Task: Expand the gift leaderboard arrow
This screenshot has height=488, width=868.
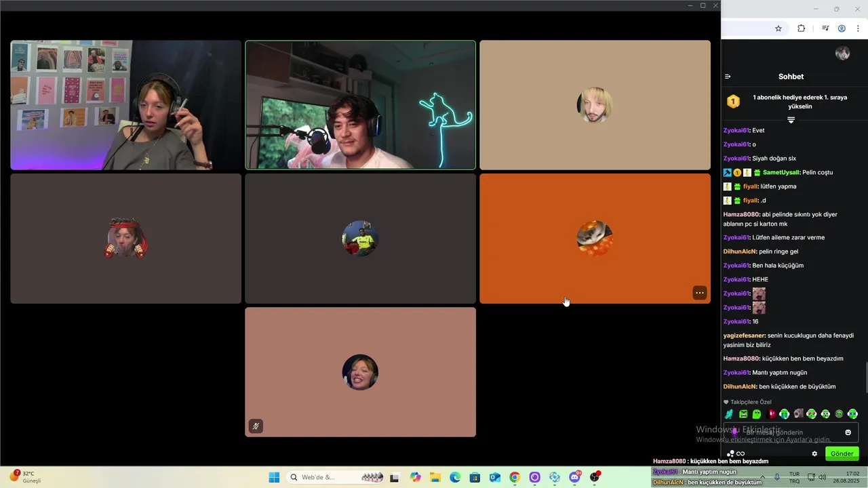Action: coord(791,120)
